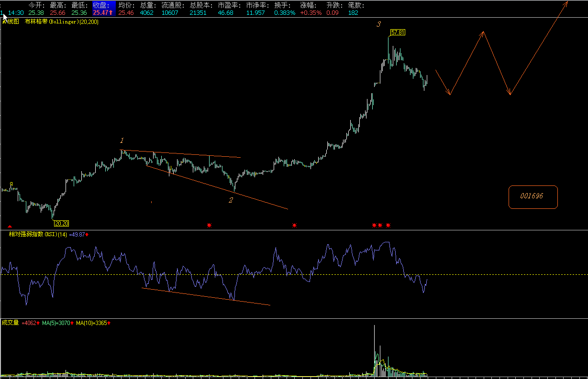The height and width of the screenshot is (379, 588).
Task: Click the 总量 total volume label
Action: (x=148, y=5)
